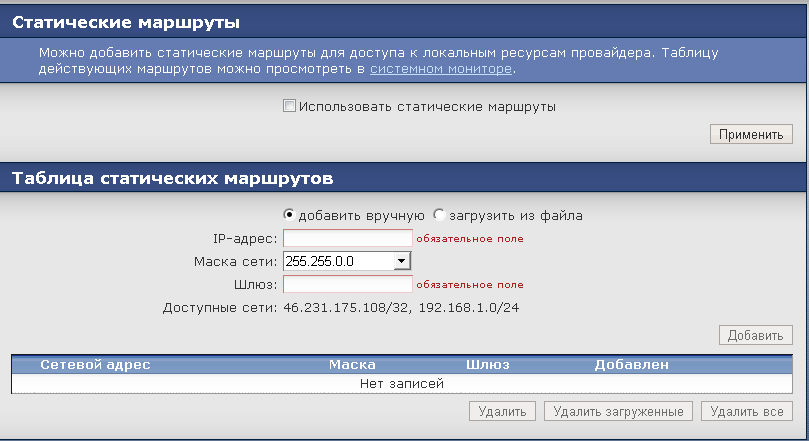Viewport: 809px width, 441px height.
Task: Select the "добавить вручную" radio option
Action: coord(290,215)
